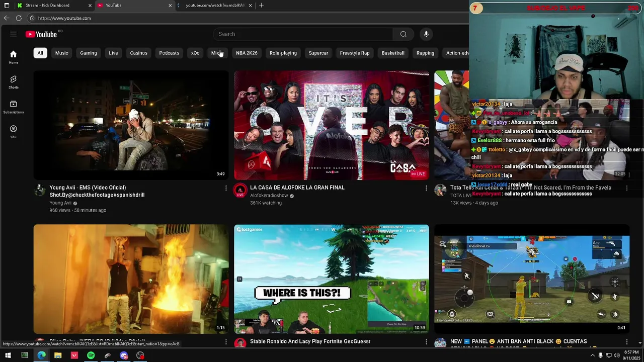Click text '361K watching'
644x362 pixels.
click(x=266, y=203)
